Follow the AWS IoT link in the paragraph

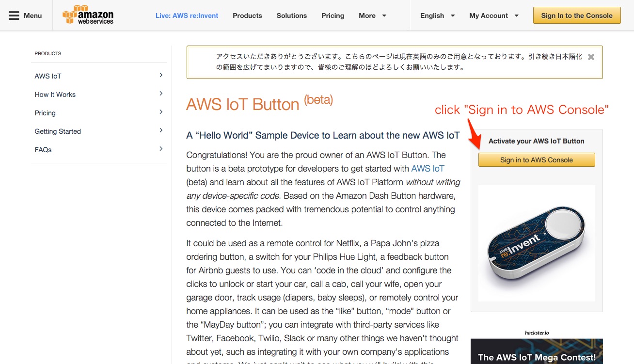click(x=428, y=169)
